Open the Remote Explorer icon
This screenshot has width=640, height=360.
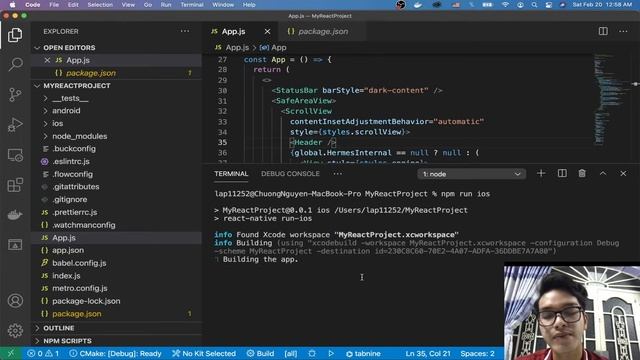(x=15, y=155)
